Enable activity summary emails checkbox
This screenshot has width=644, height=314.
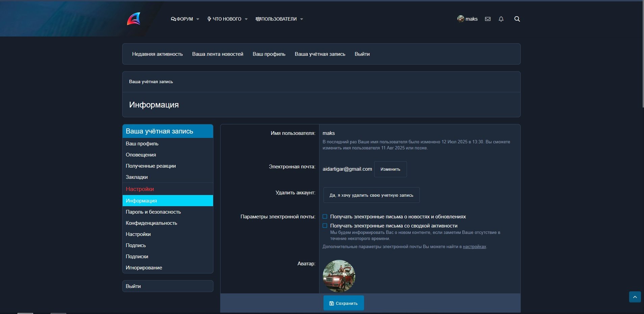[325, 226]
